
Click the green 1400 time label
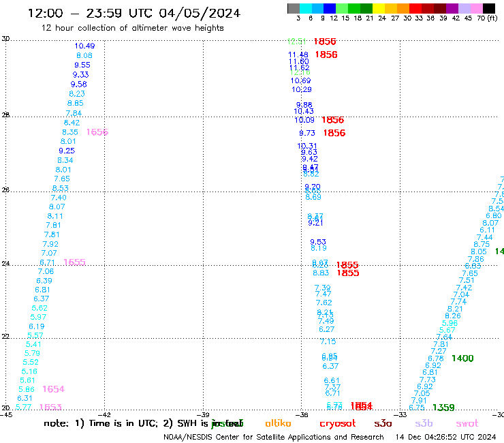coord(462,358)
